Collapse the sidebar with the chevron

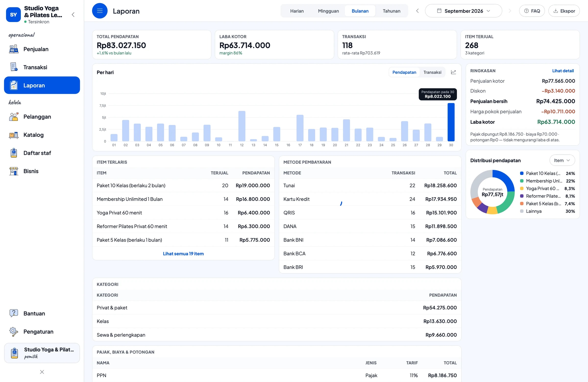point(73,14)
